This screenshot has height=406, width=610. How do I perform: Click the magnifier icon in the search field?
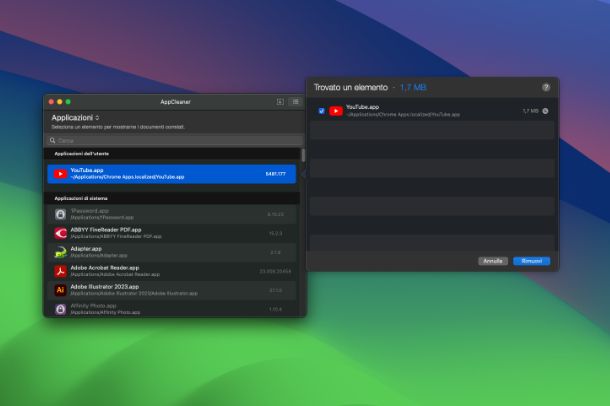pos(53,140)
